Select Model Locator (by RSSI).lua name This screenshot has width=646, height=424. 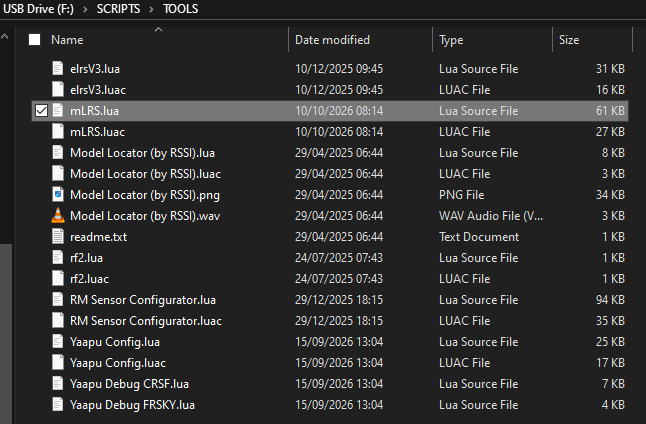click(142, 153)
